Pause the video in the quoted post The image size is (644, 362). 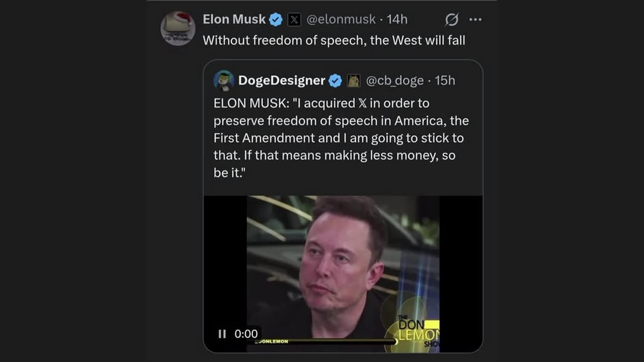tap(222, 334)
